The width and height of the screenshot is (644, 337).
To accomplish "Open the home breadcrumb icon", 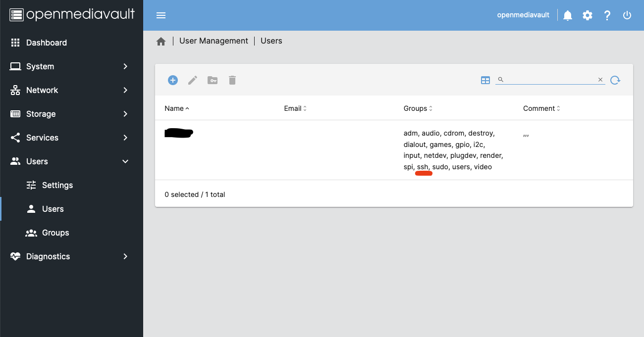I will 161,41.
